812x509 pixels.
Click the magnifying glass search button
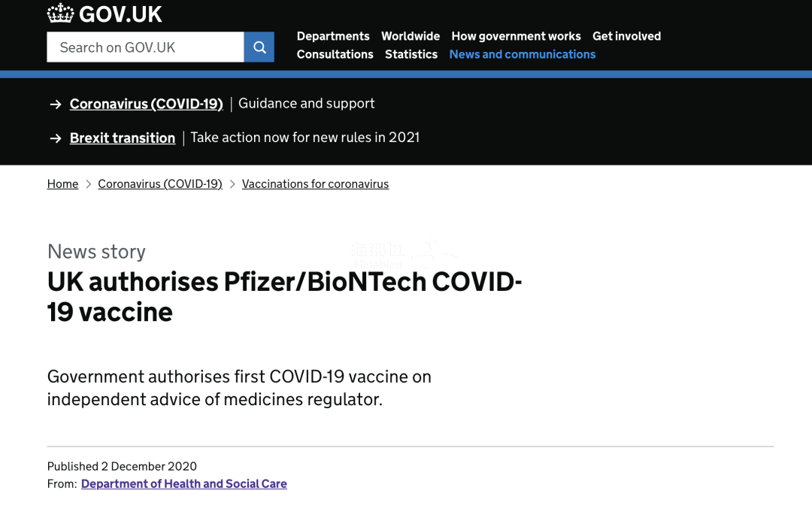tap(259, 47)
